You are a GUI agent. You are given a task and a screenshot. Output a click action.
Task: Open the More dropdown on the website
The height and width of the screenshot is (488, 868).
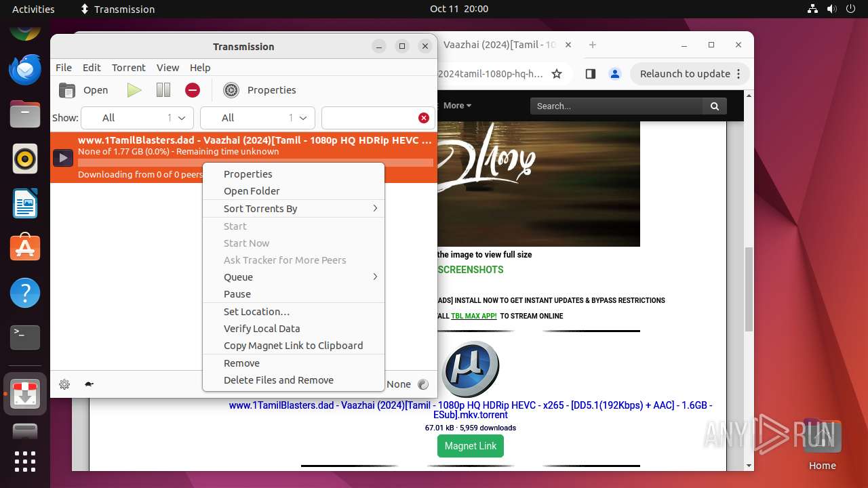coord(457,106)
